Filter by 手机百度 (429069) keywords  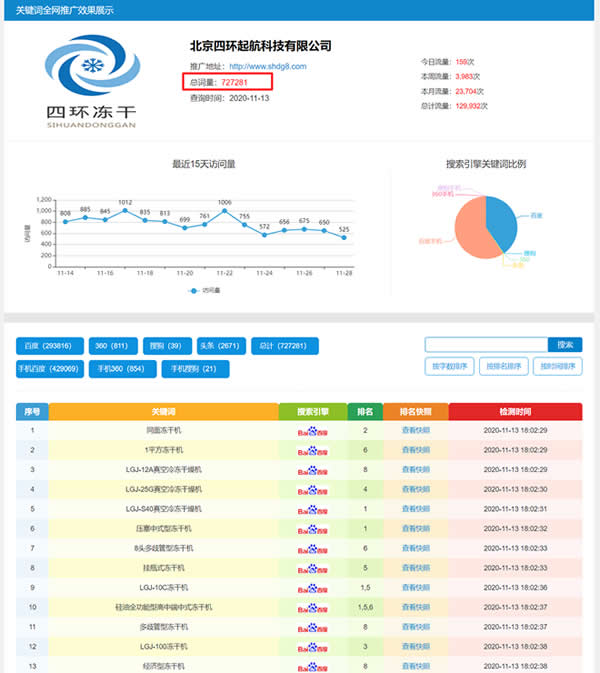50,369
